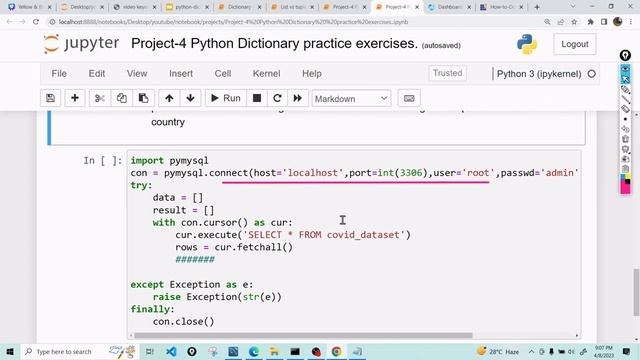Select the annotation cursor pointer tool
This screenshot has width=640, height=360.
click(x=625, y=79)
